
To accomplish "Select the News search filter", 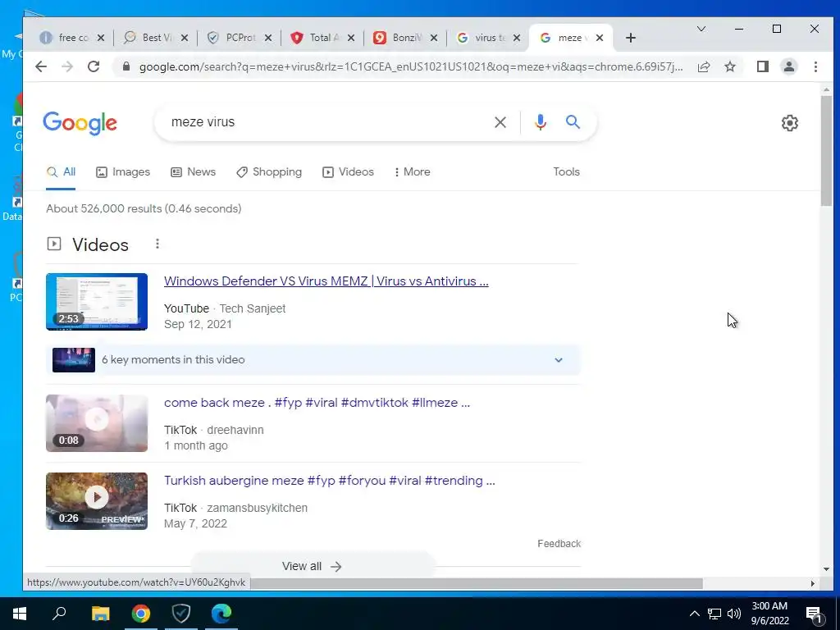I will click(193, 172).
